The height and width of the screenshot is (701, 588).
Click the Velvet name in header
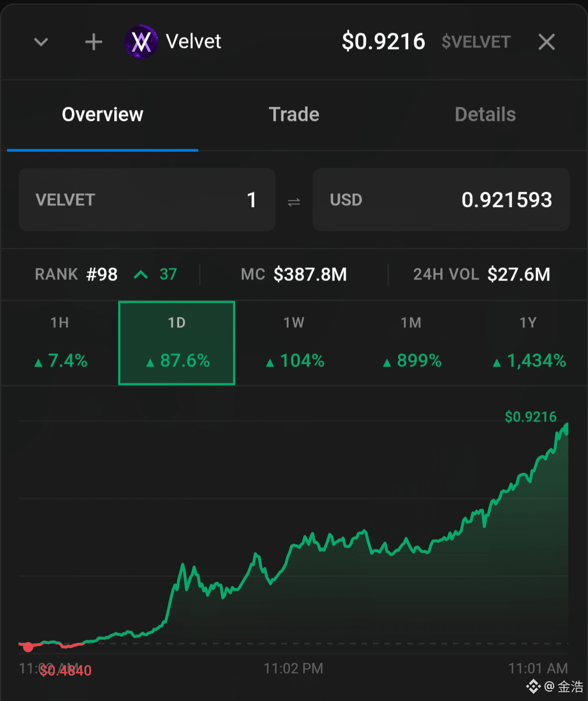coord(193,42)
